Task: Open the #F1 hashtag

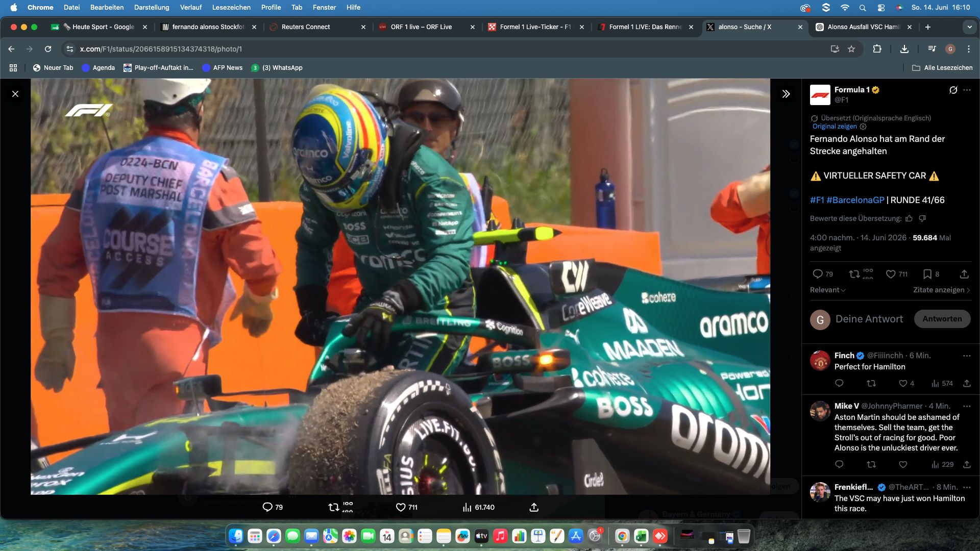Action: click(817, 200)
